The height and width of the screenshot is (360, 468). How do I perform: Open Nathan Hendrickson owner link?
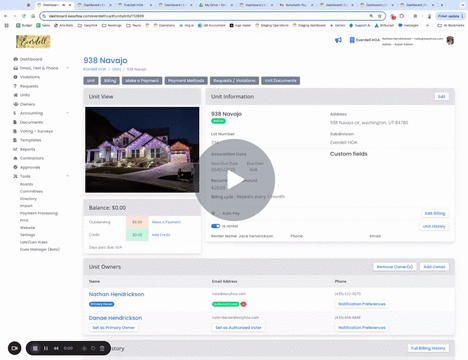[116, 294]
